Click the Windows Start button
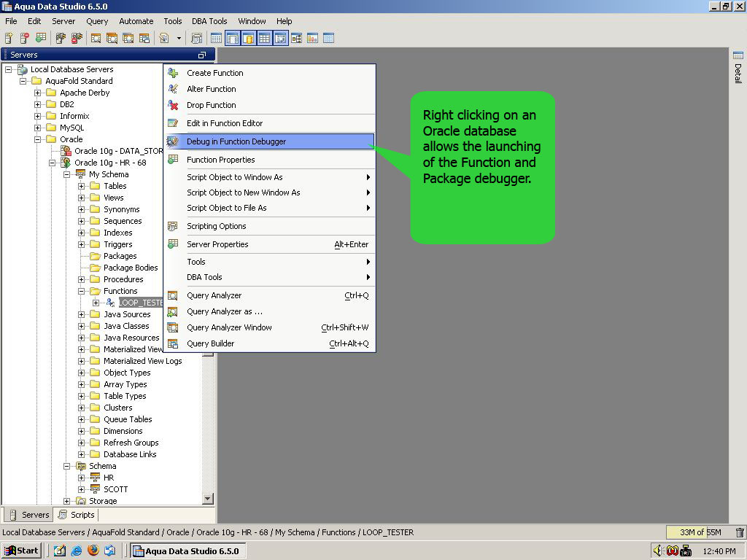This screenshot has height=560, width=747. [21, 551]
